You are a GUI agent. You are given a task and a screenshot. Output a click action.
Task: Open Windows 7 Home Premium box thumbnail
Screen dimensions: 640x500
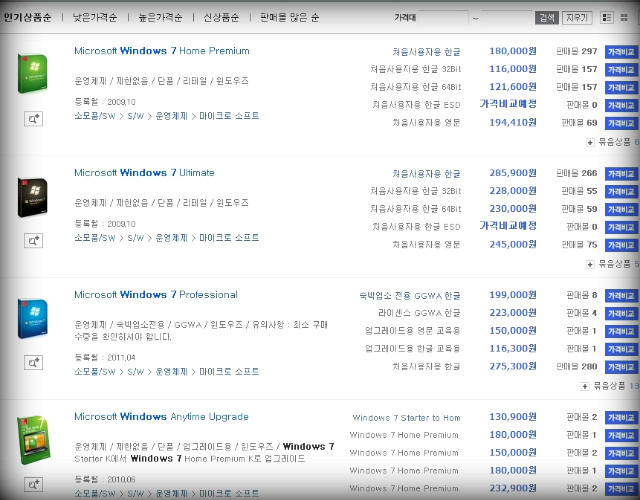tap(33, 74)
